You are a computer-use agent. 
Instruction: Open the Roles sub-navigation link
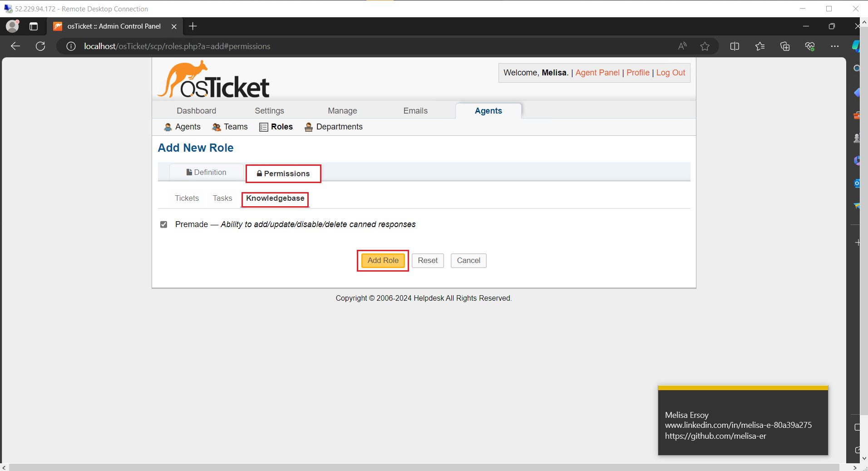point(276,127)
